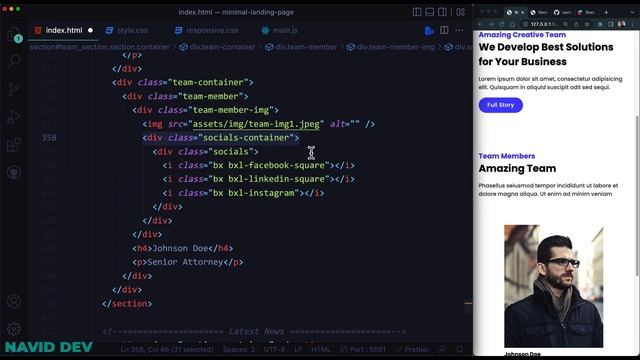This screenshot has height=360, width=640.
Task: Switch to the index.html tab
Action: tap(63, 30)
